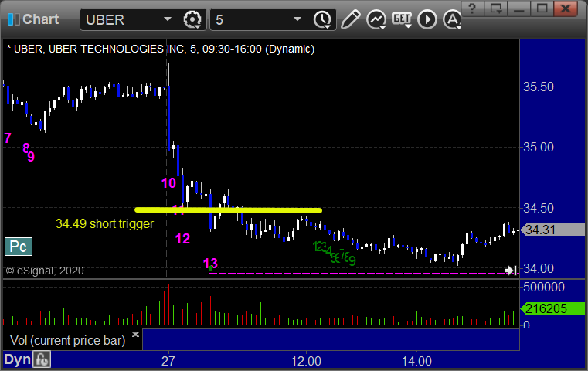588x371 pixels.
Task: Click the Vol (current price bar) label
Action: [x=67, y=340]
